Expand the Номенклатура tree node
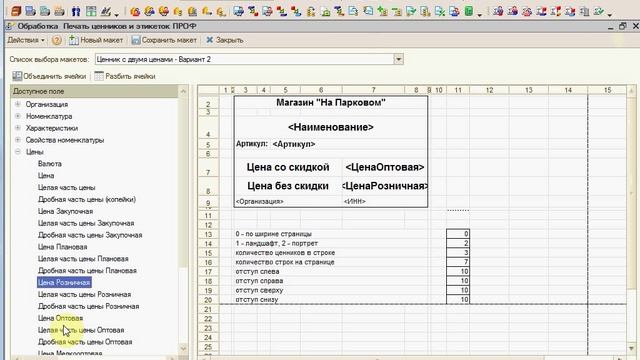 (x=18, y=116)
